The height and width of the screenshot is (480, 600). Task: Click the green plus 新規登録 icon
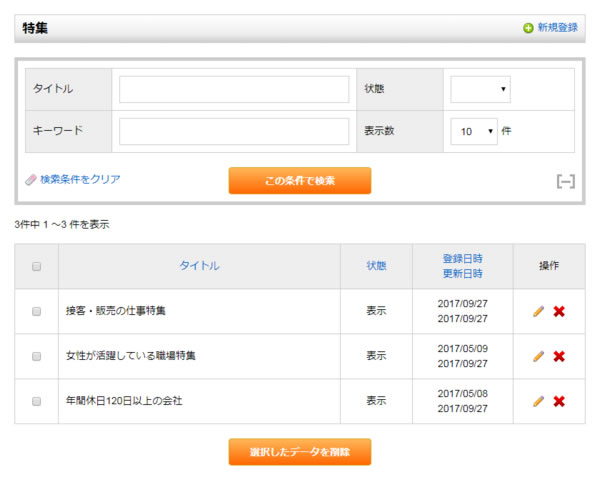[x=528, y=28]
